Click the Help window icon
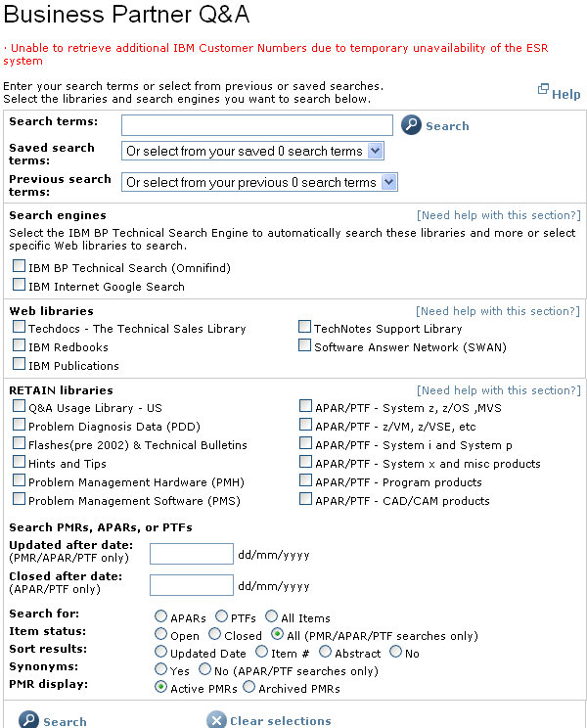587x728 pixels. 544,90
